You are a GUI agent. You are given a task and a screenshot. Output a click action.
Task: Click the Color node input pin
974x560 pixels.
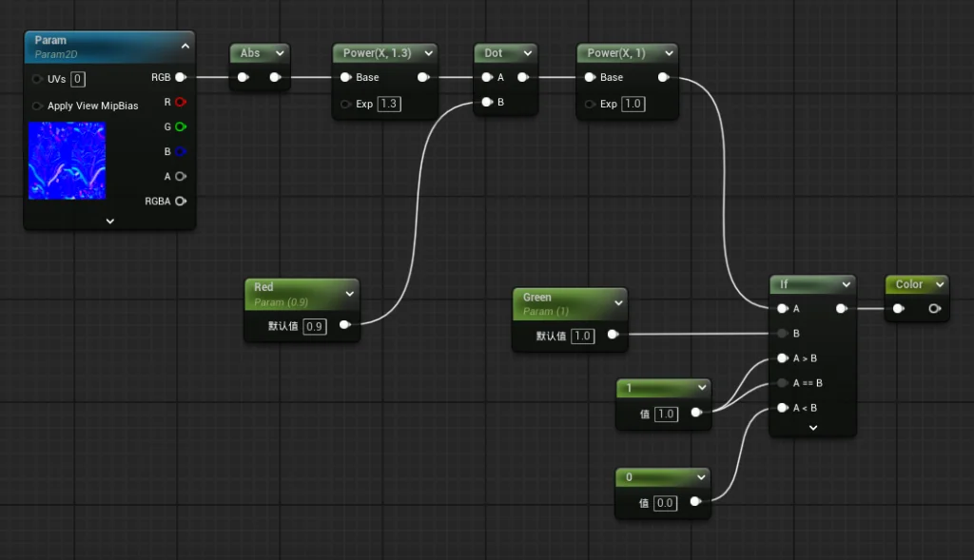tap(899, 309)
